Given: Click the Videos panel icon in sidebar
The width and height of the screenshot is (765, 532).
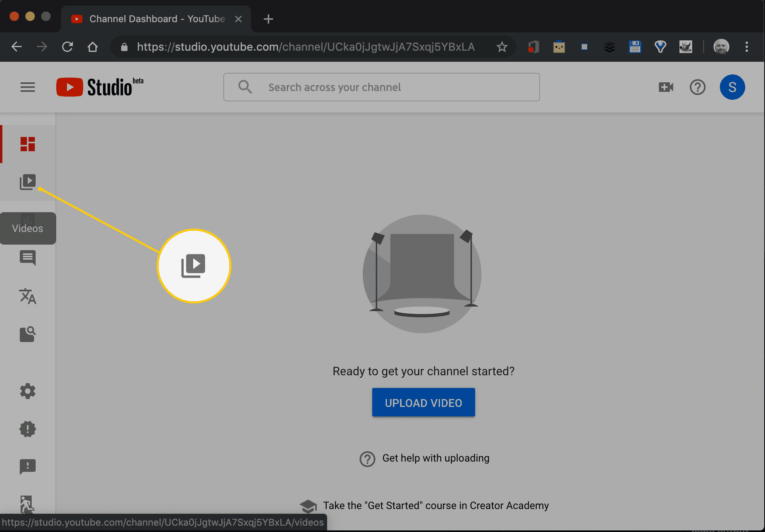Looking at the screenshot, I should (27, 181).
